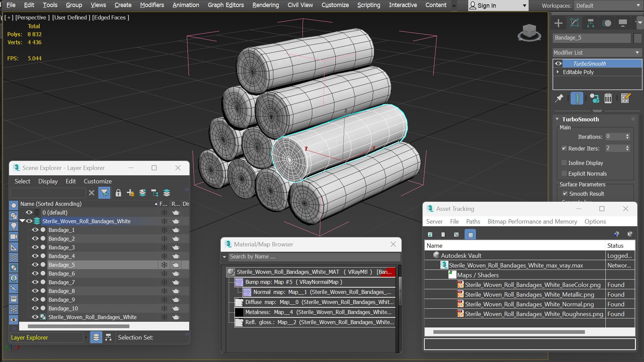Screen dimensions: 644x362
Task: Click the rightmost layers icon in Scene Explorer toolbar
Action: tap(167, 193)
